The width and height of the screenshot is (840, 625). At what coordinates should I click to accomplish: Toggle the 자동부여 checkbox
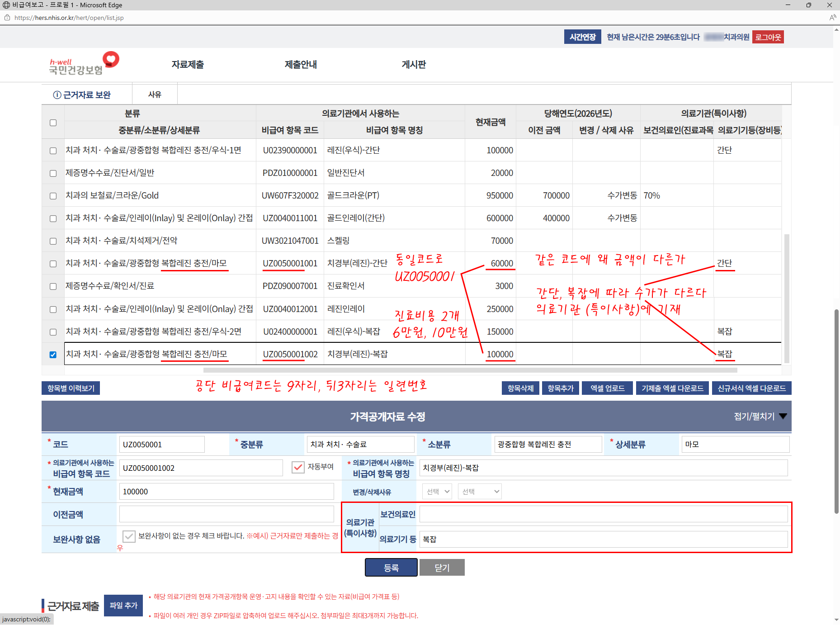298,467
